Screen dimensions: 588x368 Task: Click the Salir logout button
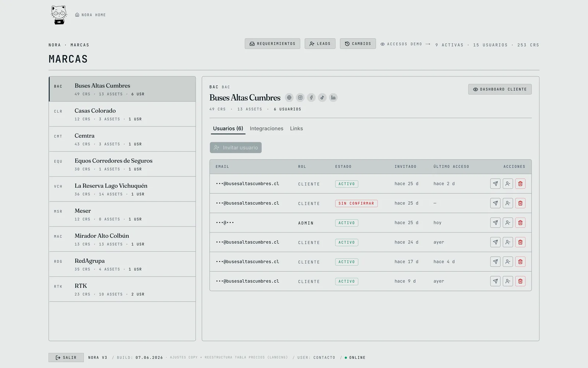[x=66, y=358]
